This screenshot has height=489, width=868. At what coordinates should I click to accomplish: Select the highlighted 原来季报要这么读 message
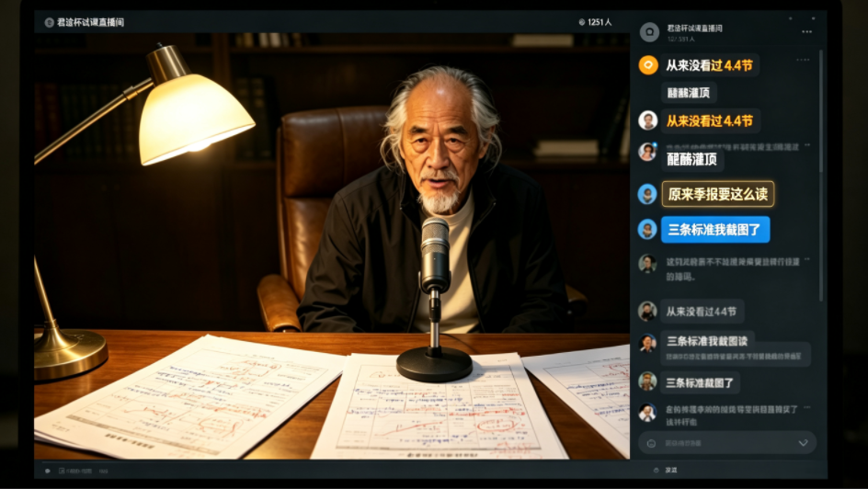[718, 194]
